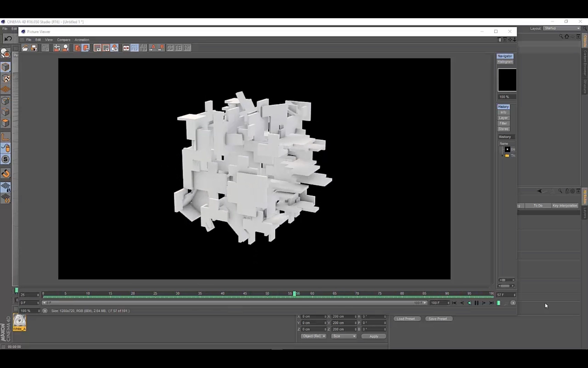Screen dimensions: 588x368
Task: Open image file in Picture Viewer toolbar
Action: (x=25, y=48)
